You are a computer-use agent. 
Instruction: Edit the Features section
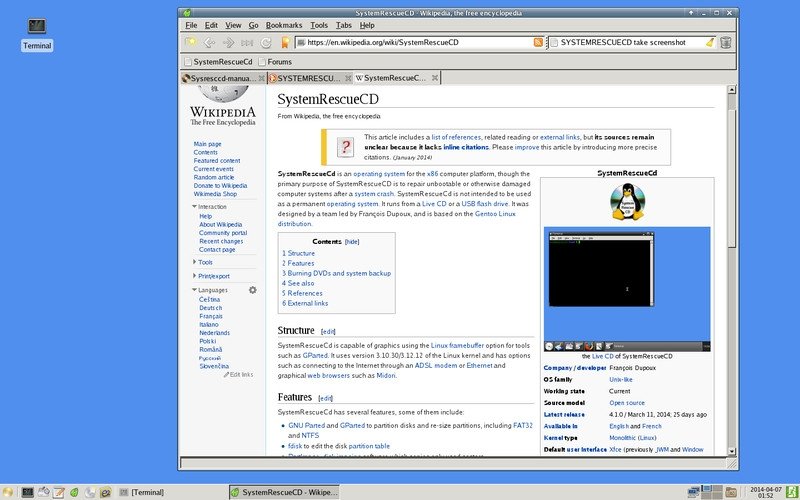click(x=326, y=398)
